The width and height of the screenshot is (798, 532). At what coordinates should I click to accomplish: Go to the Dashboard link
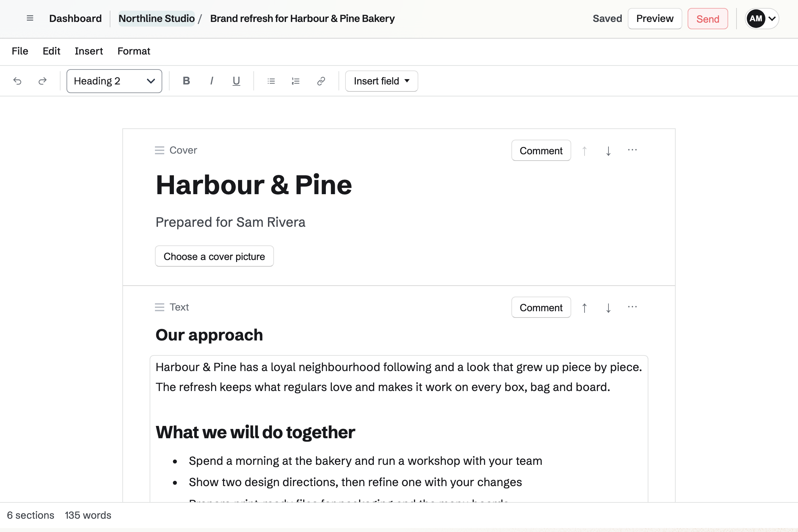tap(75, 19)
